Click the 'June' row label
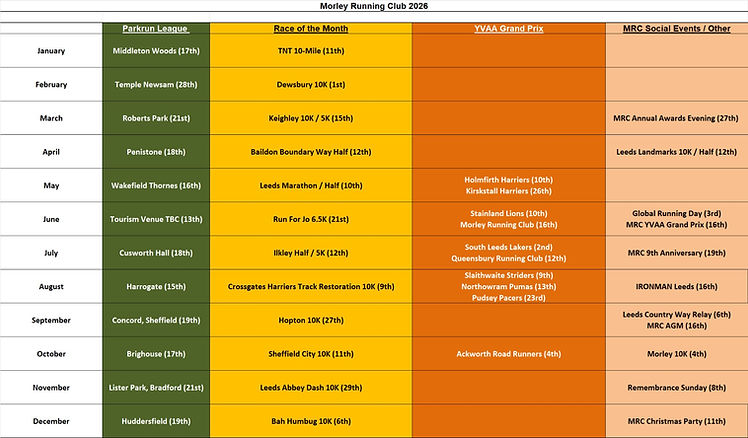 [x=51, y=219]
